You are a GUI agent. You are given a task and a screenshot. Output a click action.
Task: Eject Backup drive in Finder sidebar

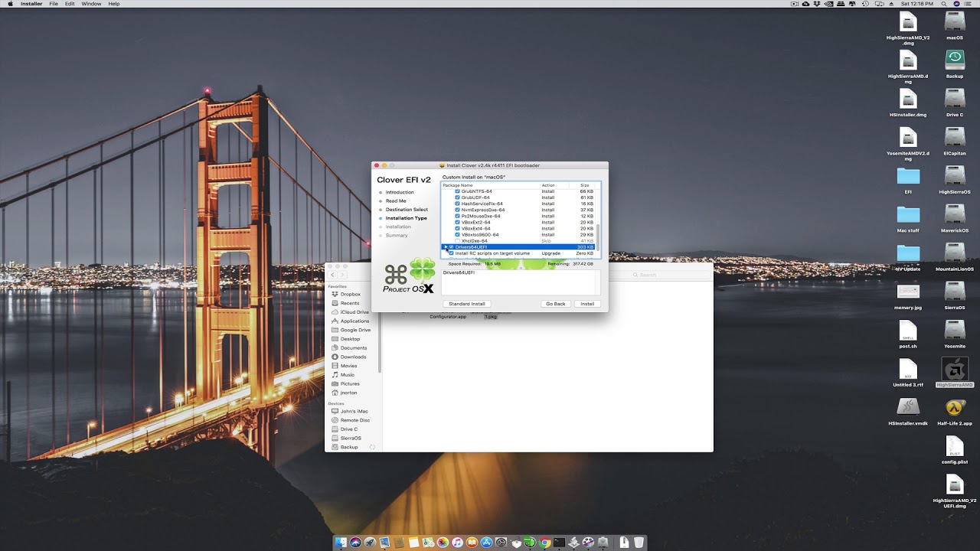(372, 447)
